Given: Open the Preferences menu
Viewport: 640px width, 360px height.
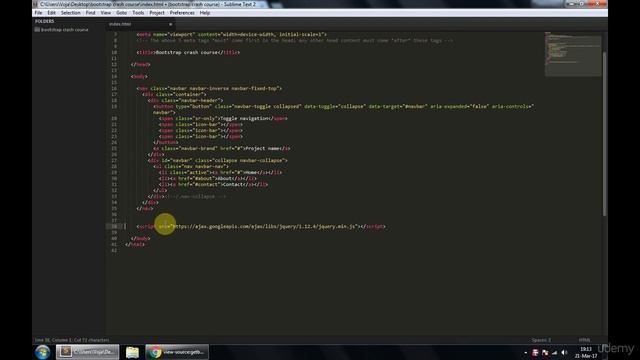Looking at the screenshot, I should point(182,13).
